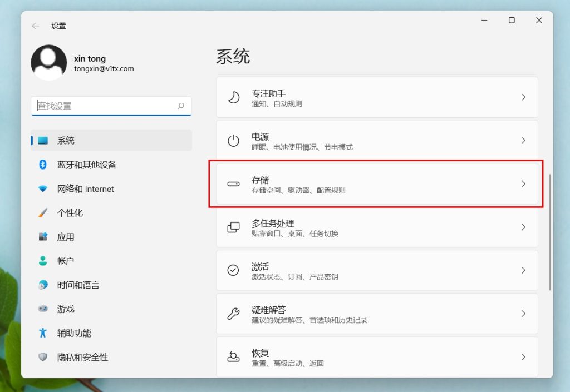Expand 专注助手 using its chevron arrow

(523, 97)
